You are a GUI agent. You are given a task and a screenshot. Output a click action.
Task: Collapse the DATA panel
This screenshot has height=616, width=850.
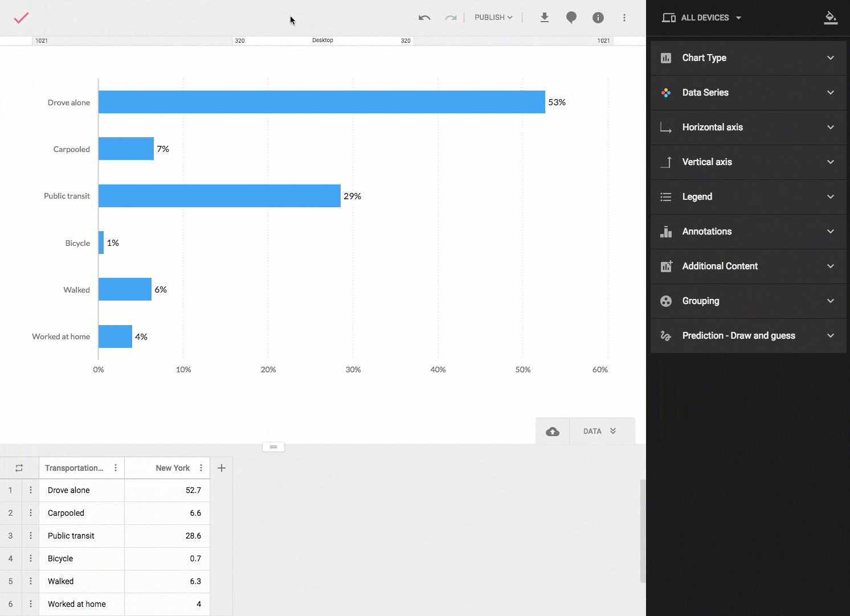pos(600,432)
